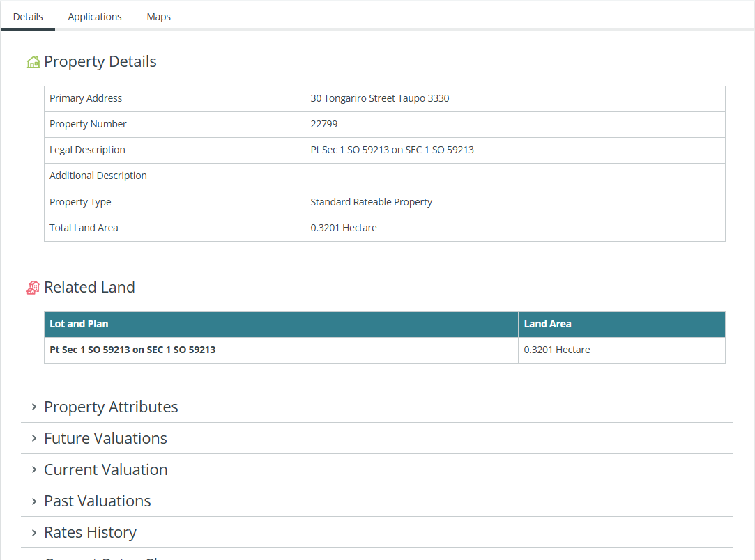Show the Past Valuations section
This screenshot has width=755, height=560.
coord(97,501)
